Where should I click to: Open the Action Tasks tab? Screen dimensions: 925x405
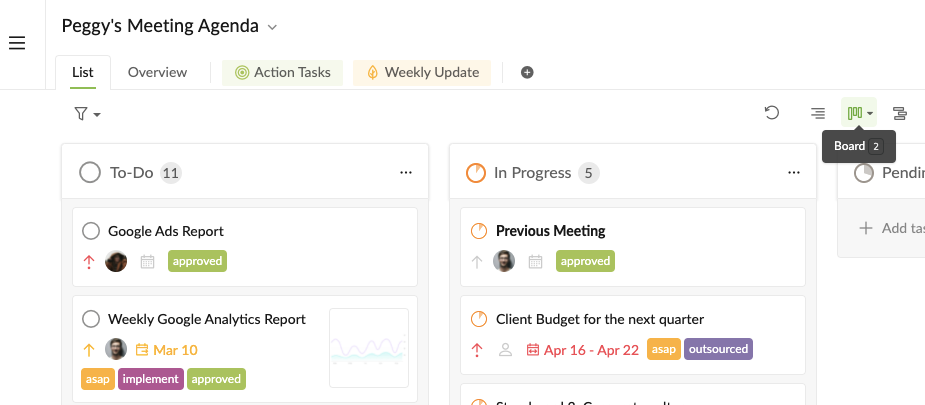(x=283, y=73)
